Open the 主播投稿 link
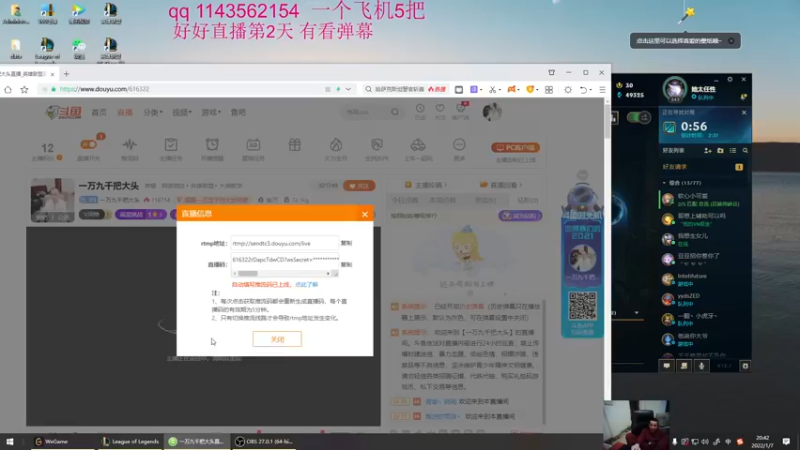 [x=426, y=185]
